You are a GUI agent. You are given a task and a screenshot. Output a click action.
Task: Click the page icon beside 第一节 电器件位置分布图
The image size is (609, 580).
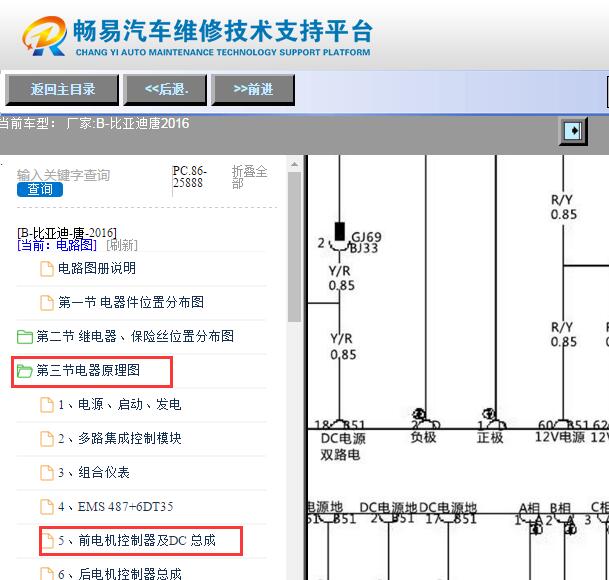pos(47,303)
